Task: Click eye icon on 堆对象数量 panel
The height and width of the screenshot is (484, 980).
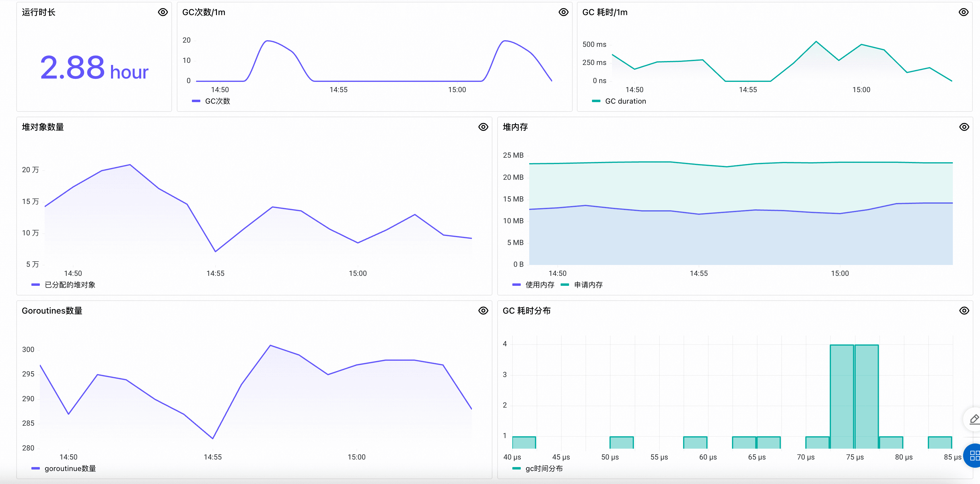Action: point(483,127)
